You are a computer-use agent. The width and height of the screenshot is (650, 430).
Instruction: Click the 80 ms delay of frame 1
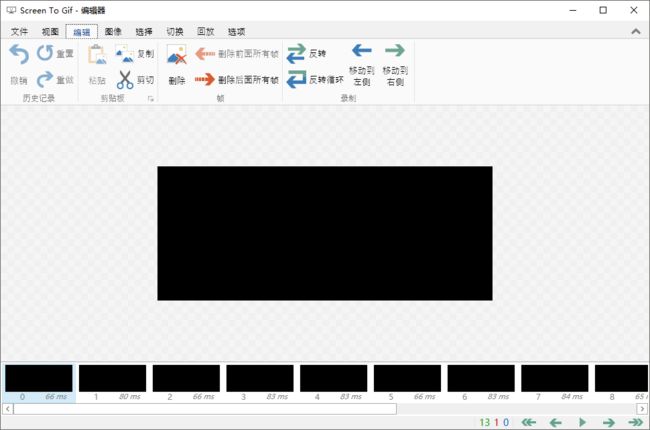click(x=130, y=397)
